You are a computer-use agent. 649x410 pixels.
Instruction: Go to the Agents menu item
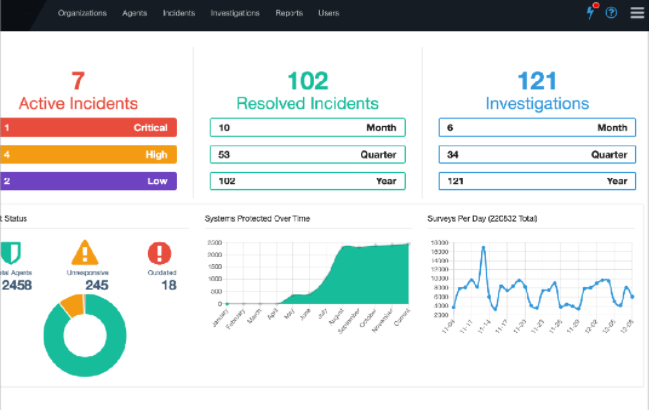135,13
